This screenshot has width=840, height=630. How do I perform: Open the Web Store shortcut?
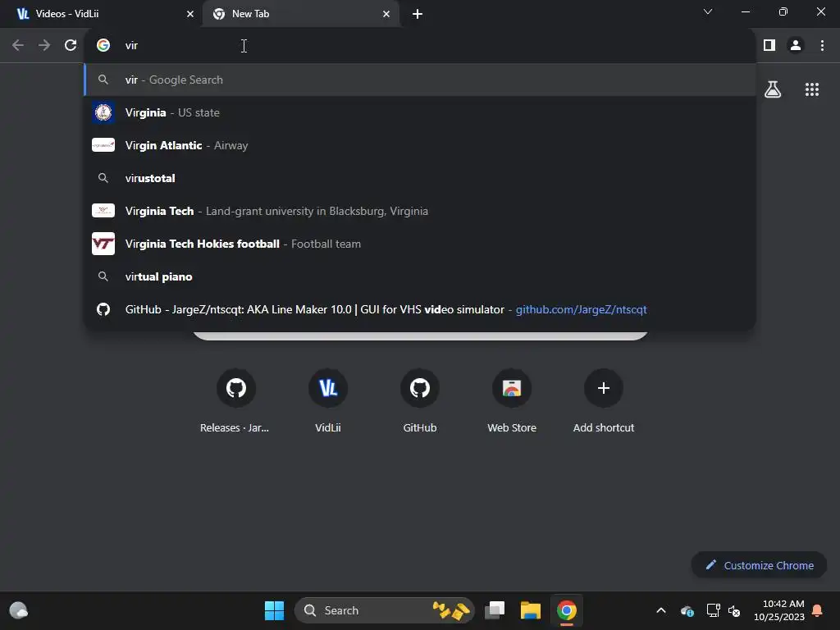(512, 400)
